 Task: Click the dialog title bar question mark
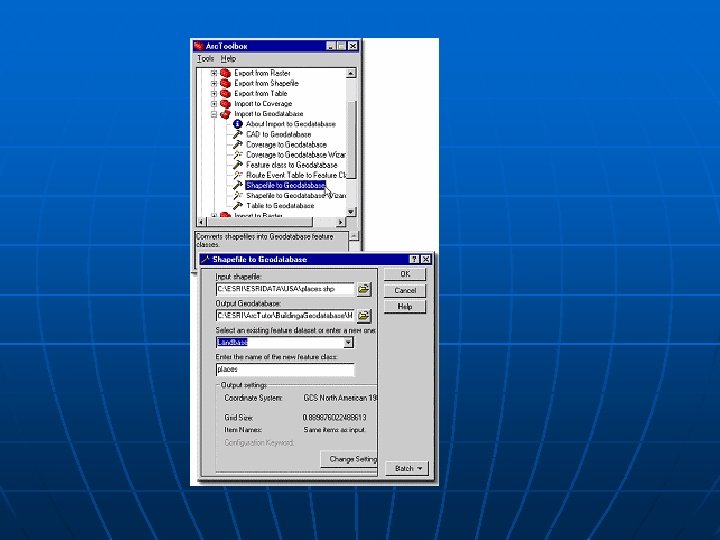pyautogui.click(x=414, y=259)
